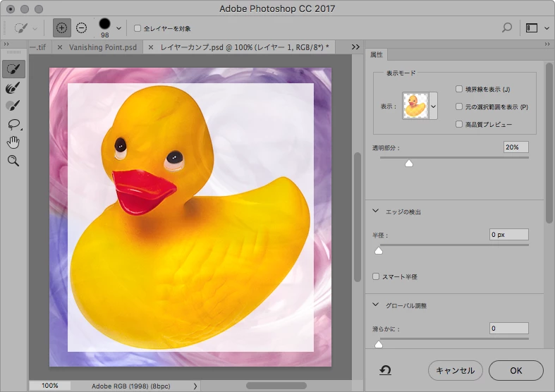Click the Subtract from selection icon
Image resolution: width=555 pixels, height=392 pixels.
pos(81,28)
